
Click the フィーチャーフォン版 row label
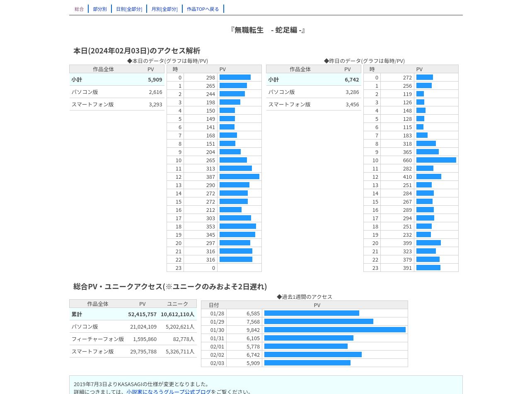(x=98, y=339)
